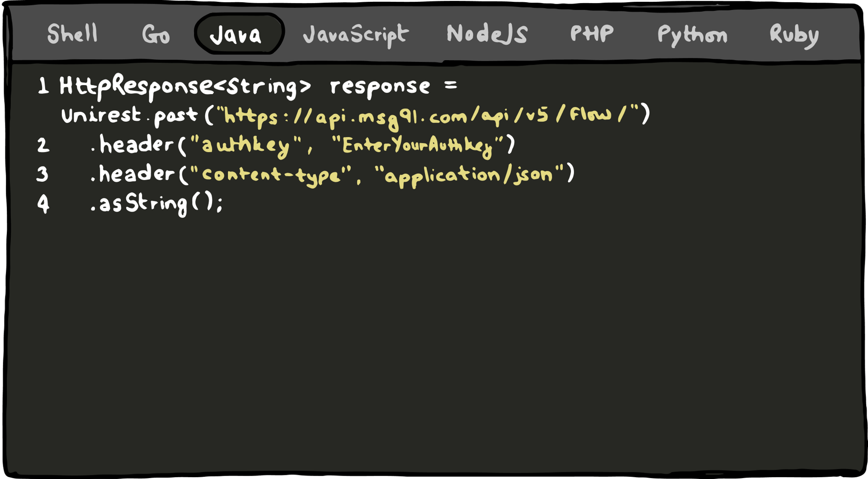Show the NodeJS code sample

click(x=487, y=34)
